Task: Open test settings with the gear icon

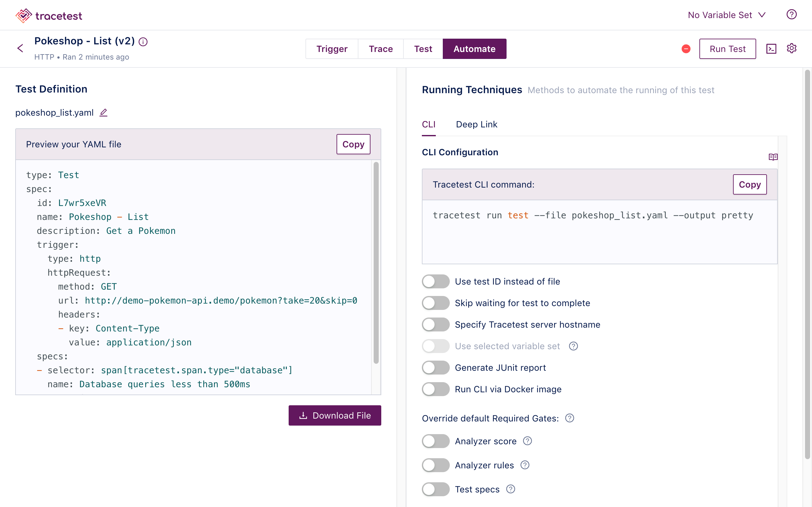Action: [792, 48]
